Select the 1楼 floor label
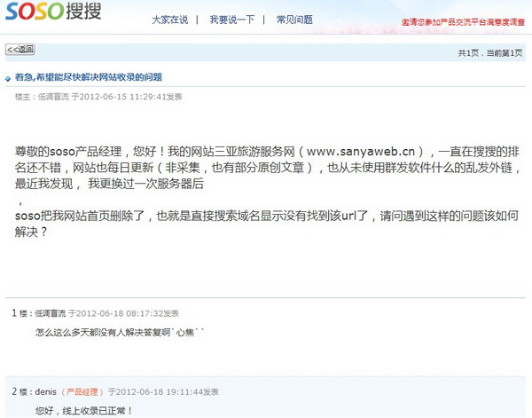Image resolution: width=532 pixels, height=418 pixels. click(x=20, y=313)
